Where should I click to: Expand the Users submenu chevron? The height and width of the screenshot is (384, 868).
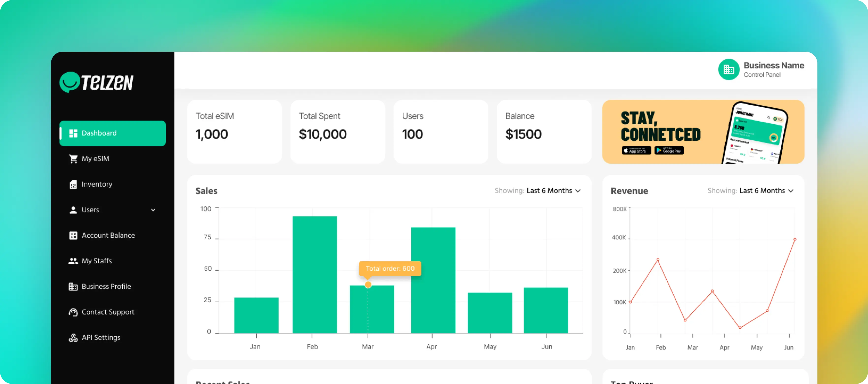tap(153, 210)
